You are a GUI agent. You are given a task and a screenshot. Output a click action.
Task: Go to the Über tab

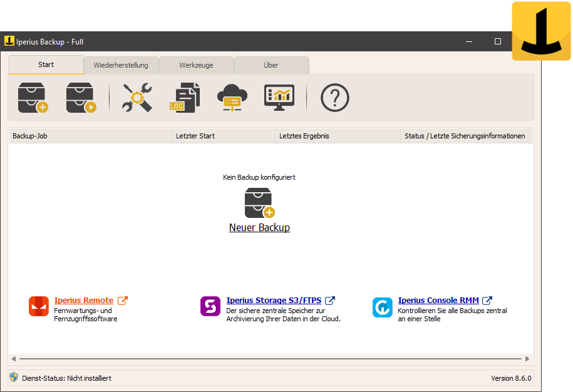point(271,65)
